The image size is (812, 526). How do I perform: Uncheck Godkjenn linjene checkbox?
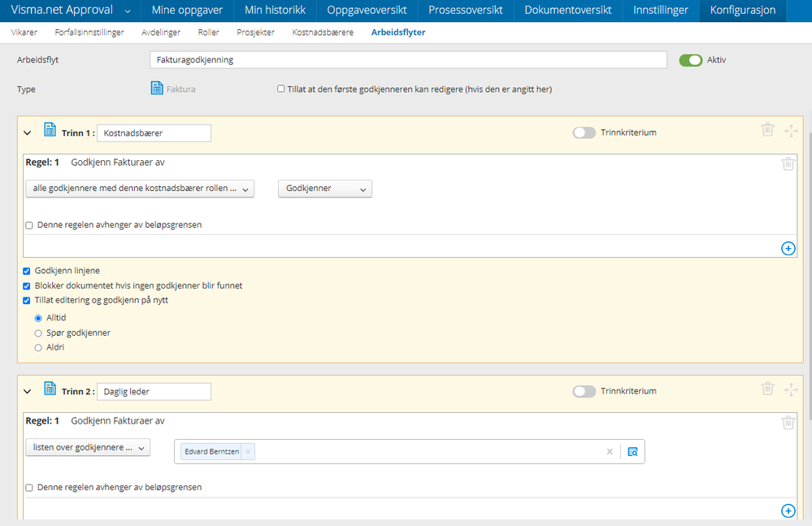click(27, 271)
